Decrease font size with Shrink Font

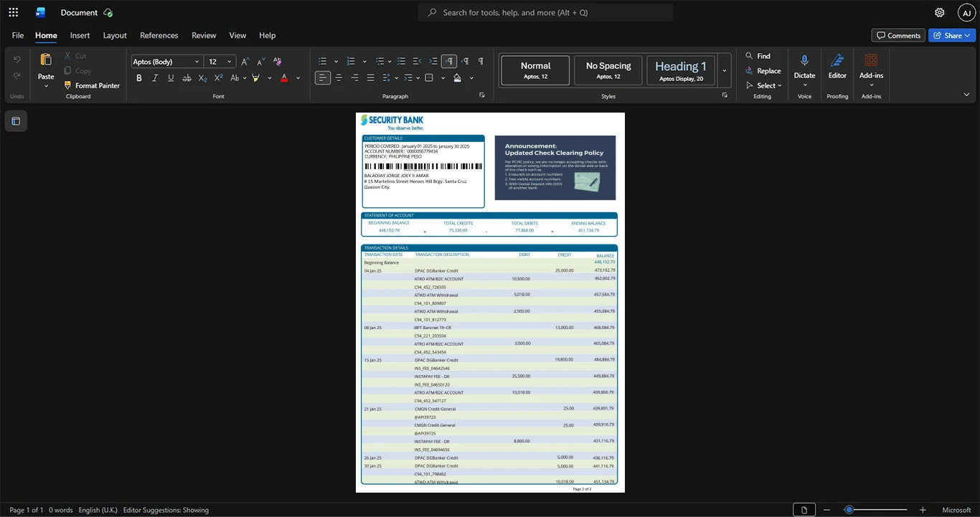[x=261, y=62]
